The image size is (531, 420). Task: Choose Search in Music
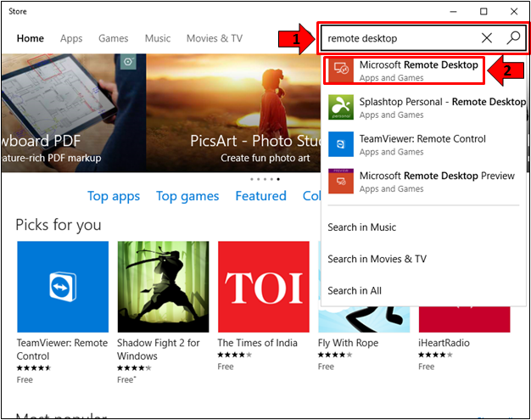coord(361,227)
